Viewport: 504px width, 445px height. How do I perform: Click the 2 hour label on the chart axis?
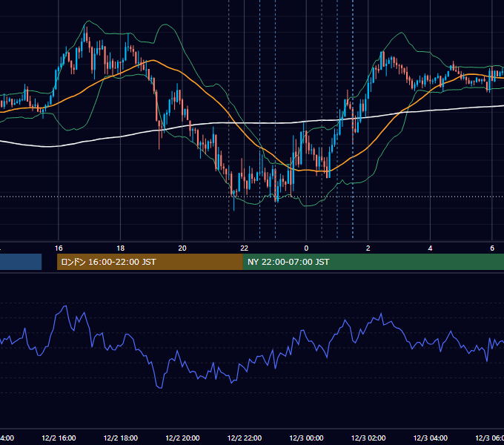(x=368, y=248)
